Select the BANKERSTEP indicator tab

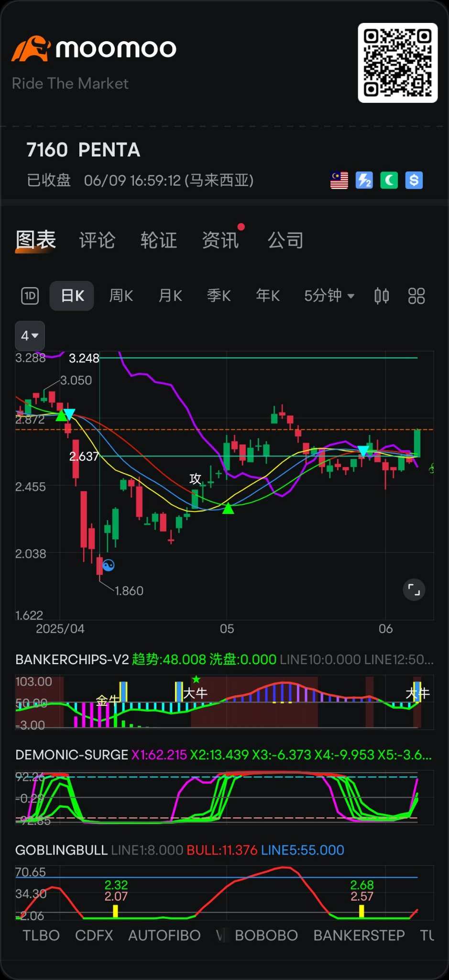point(359,935)
